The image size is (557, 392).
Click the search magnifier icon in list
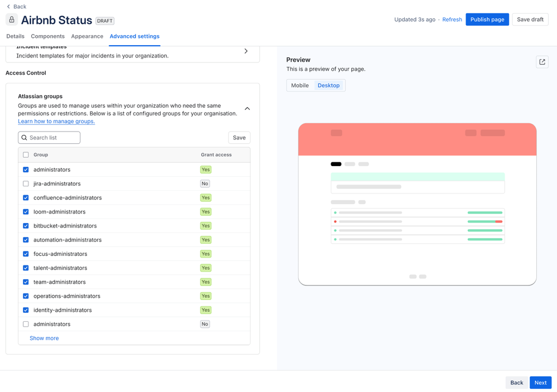pos(24,138)
